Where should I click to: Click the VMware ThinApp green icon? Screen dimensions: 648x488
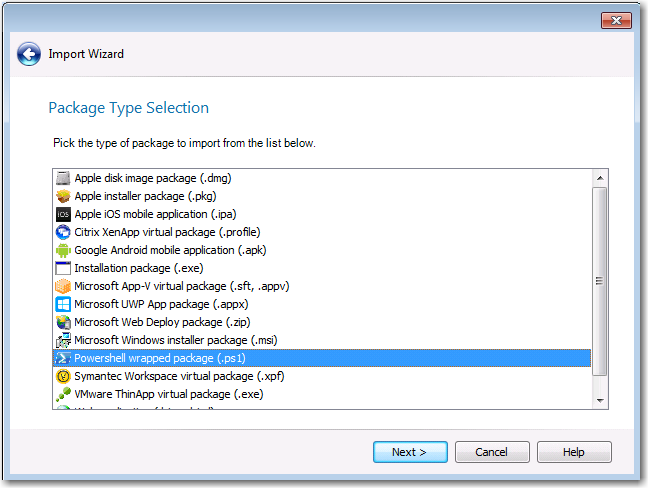coord(63,394)
